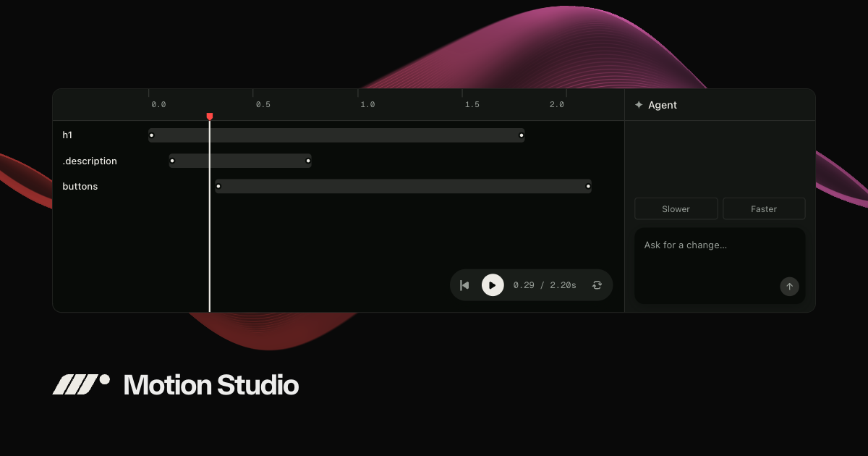Select the buttons bar start keyframe dot

(218, 186)
